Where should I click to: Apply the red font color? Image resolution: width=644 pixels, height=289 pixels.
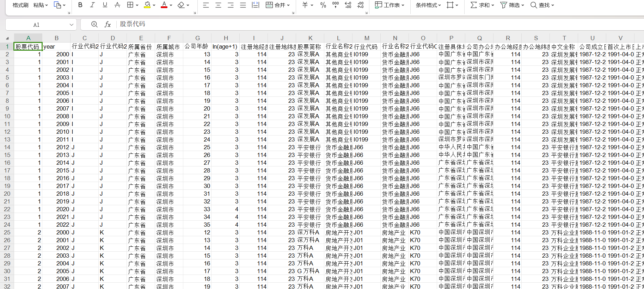coord(164,5)
